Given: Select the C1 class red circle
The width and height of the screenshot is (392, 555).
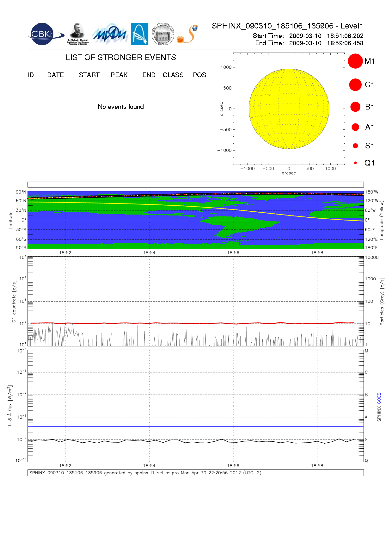Looking at the screenshot, I should (x=355, y=85).
